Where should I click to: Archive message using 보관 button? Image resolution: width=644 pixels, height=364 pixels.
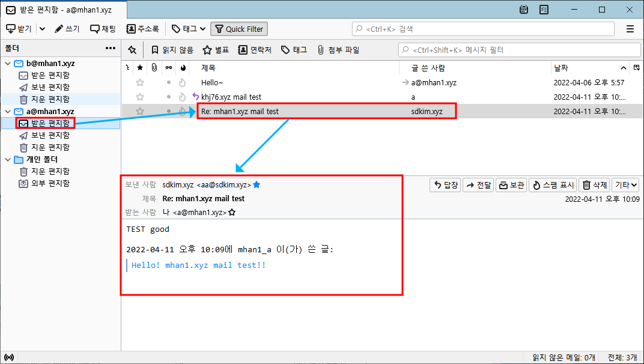pyautogui.click(x=511, y=185)
